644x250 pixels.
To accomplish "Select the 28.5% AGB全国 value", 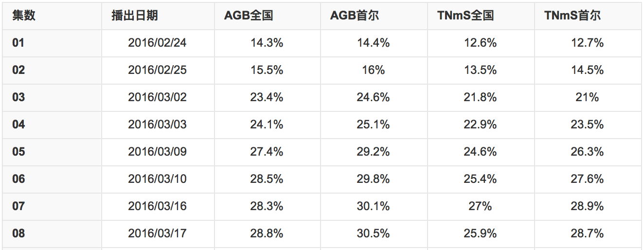I will pos(267,179).
